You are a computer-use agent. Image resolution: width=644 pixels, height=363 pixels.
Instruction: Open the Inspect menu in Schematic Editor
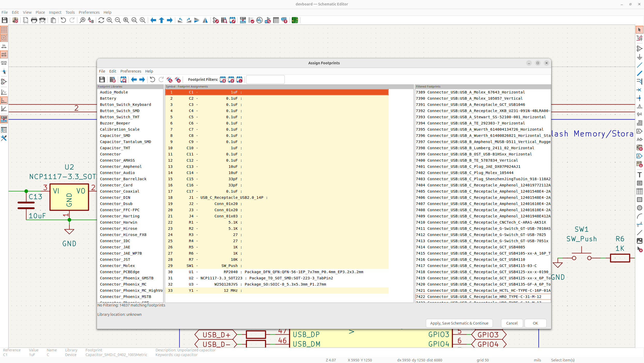pos(55,12)
